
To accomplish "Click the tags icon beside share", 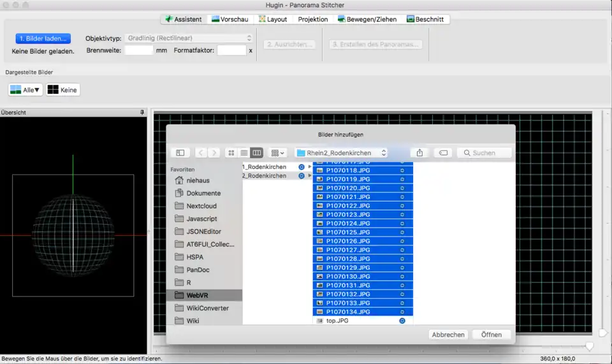I will click(x=443, y=153).
